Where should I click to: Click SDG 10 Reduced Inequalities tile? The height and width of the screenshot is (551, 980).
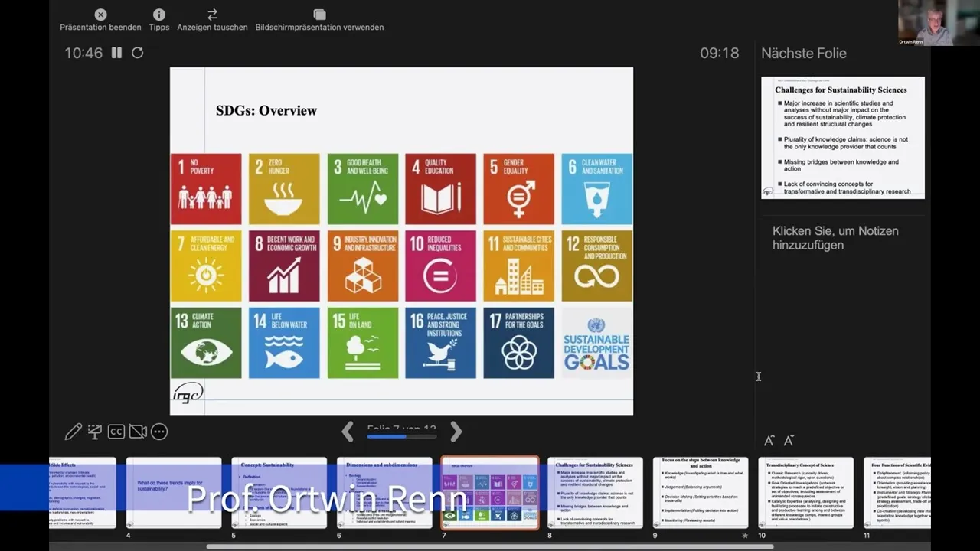click(x=440, y=266)
